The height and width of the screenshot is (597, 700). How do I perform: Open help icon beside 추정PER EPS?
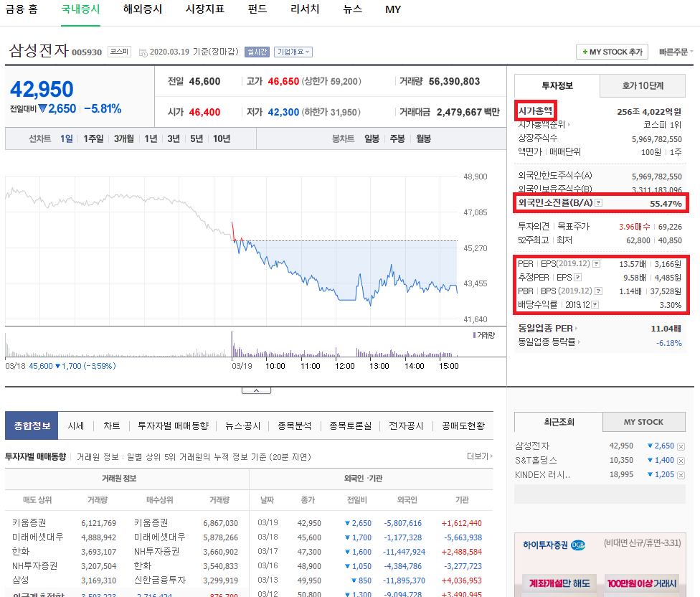click(x=577, y=278)
